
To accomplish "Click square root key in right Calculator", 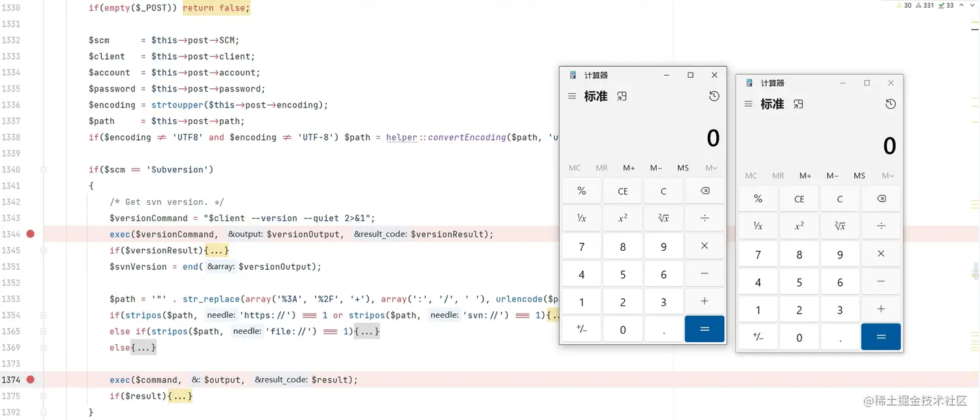I will click(x=840, y=226).
